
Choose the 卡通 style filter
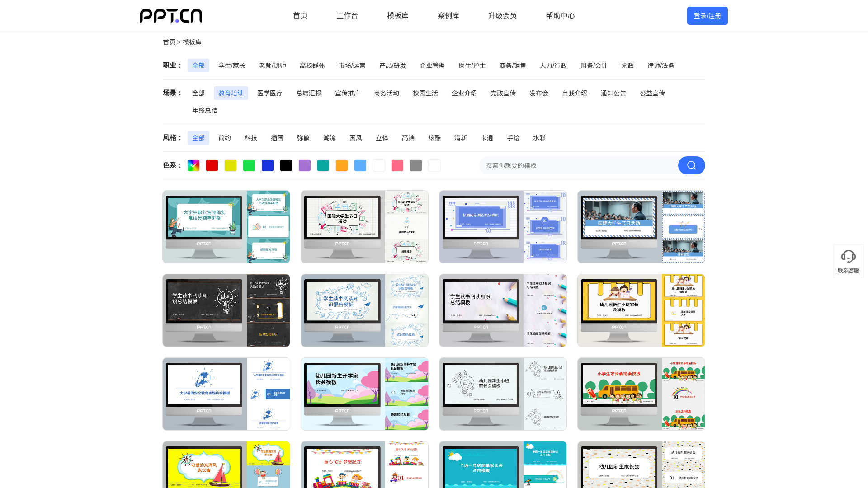487,138
